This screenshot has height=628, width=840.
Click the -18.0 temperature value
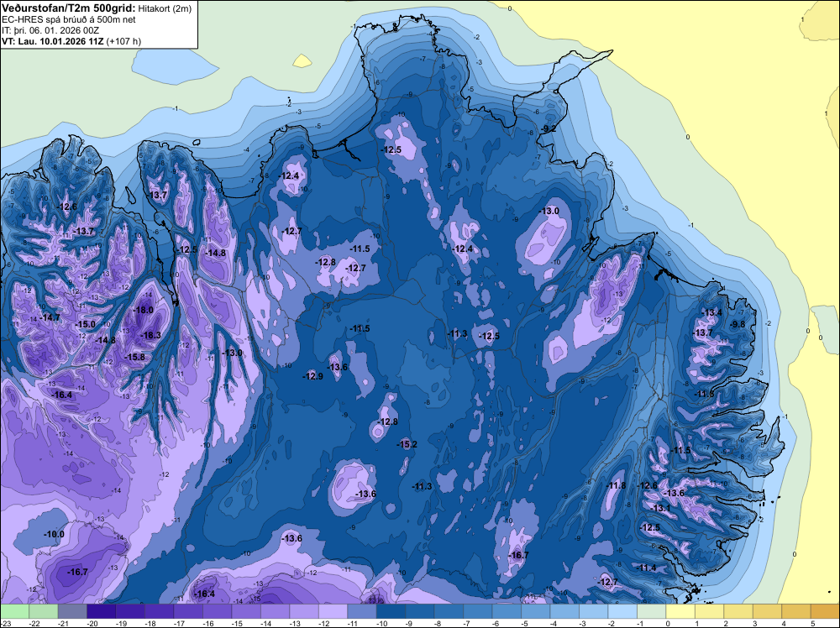(144, 310)
